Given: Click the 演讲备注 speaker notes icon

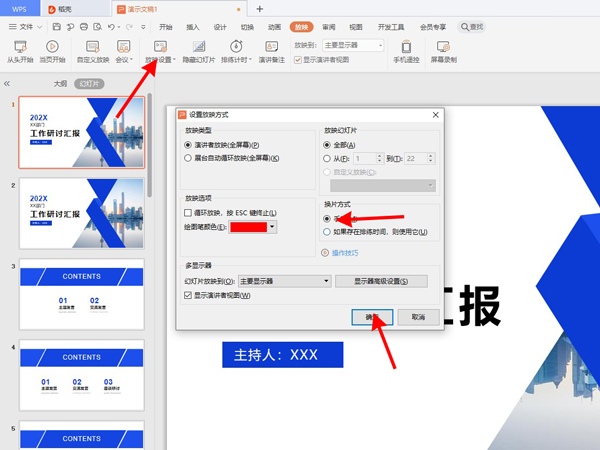Looking at the screenshot, I should [x=271, y=47].
